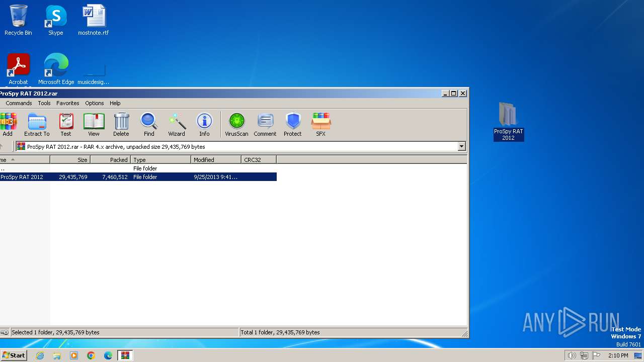Screen dimensions: 644x362
Task: Open the Microsoft Edge desktop shortcut
Action: [x=56, y=69]
